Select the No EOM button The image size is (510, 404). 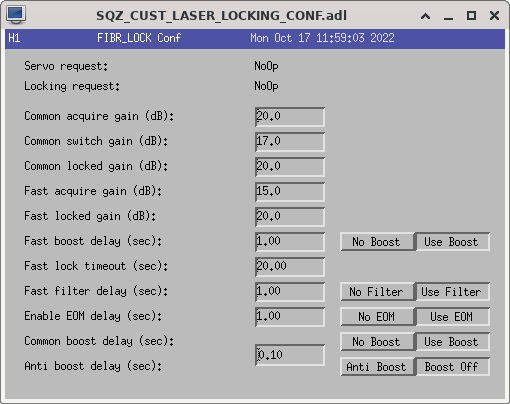(376, 317)
